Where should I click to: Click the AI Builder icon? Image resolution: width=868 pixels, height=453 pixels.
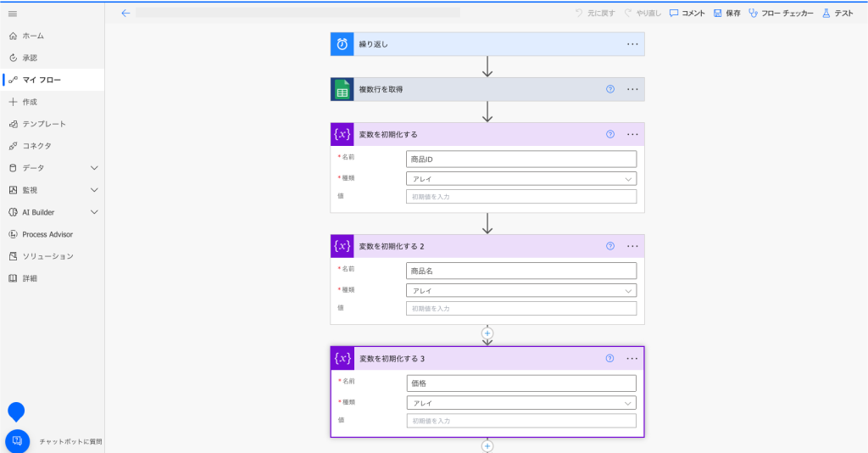13,212
